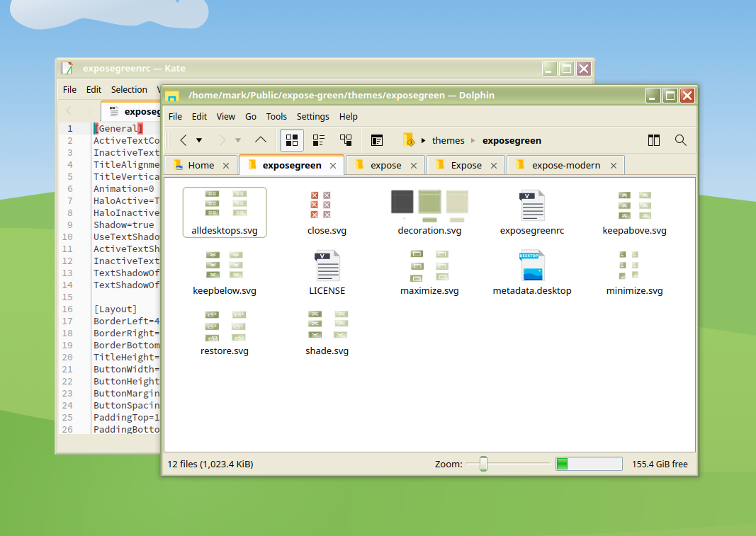
Task: Select the LICENSE file icon
Action: (x=327, y=265)
